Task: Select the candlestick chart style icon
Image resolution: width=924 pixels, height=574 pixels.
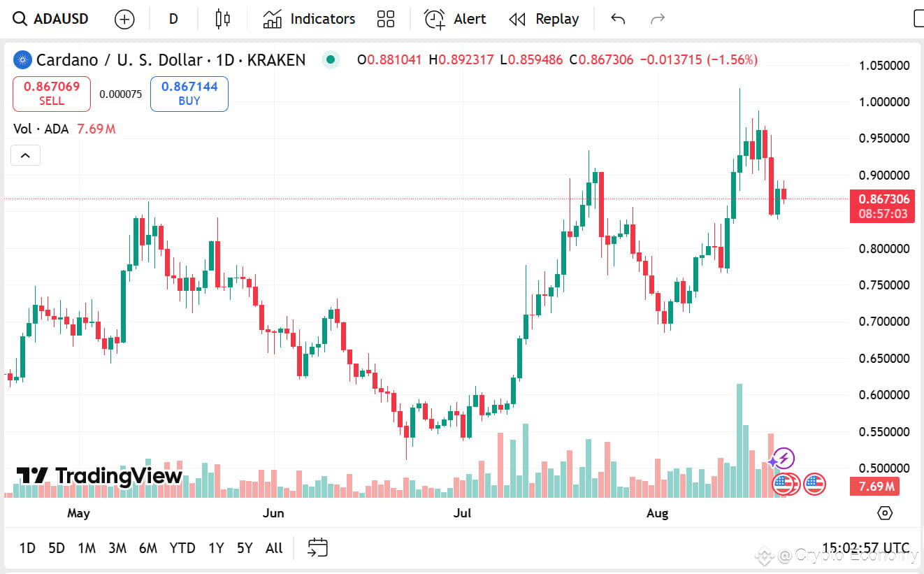Action: (222, 19)
